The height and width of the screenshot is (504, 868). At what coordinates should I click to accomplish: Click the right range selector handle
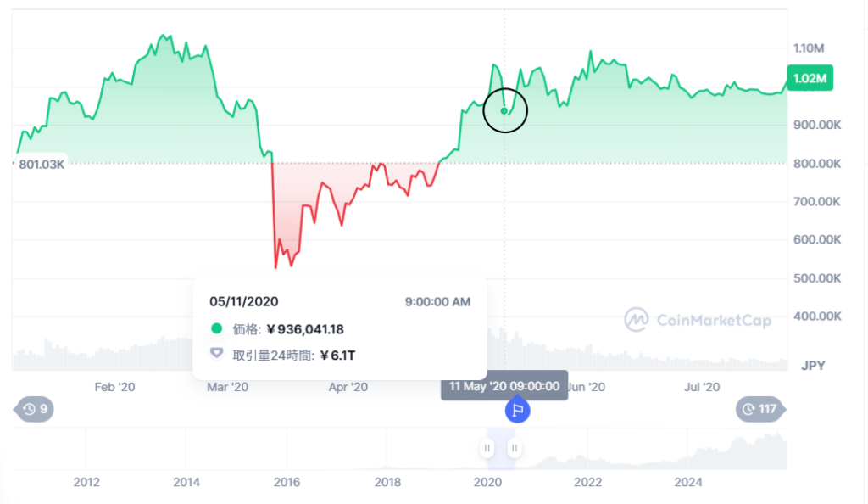(x=515, y=448)
